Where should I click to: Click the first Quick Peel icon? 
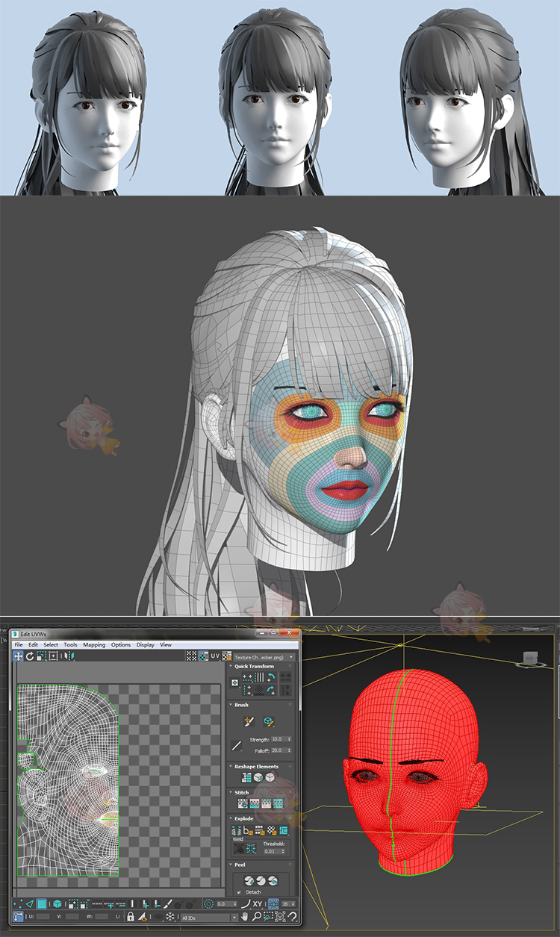pos(249,881)
